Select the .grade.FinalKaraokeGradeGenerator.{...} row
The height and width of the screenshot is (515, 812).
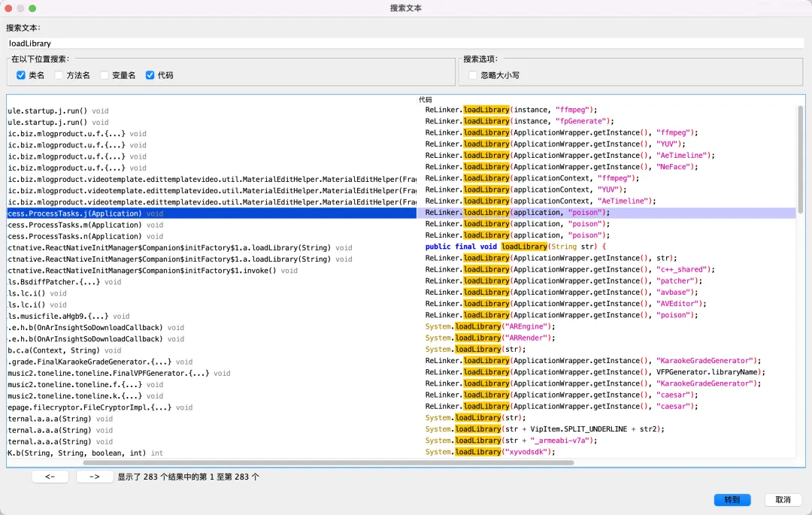pos(212,362)
